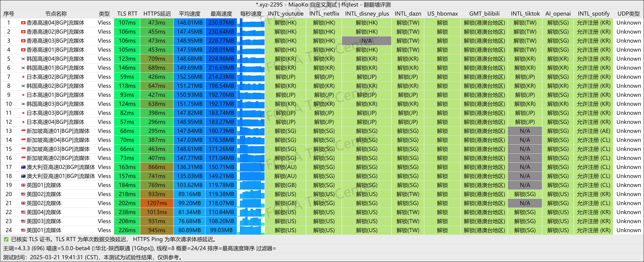The height and width of the screenshot is (262, 644).
Task: Click the node name 香港高速02|BGP|流媒体
Action: coord(55,32)
